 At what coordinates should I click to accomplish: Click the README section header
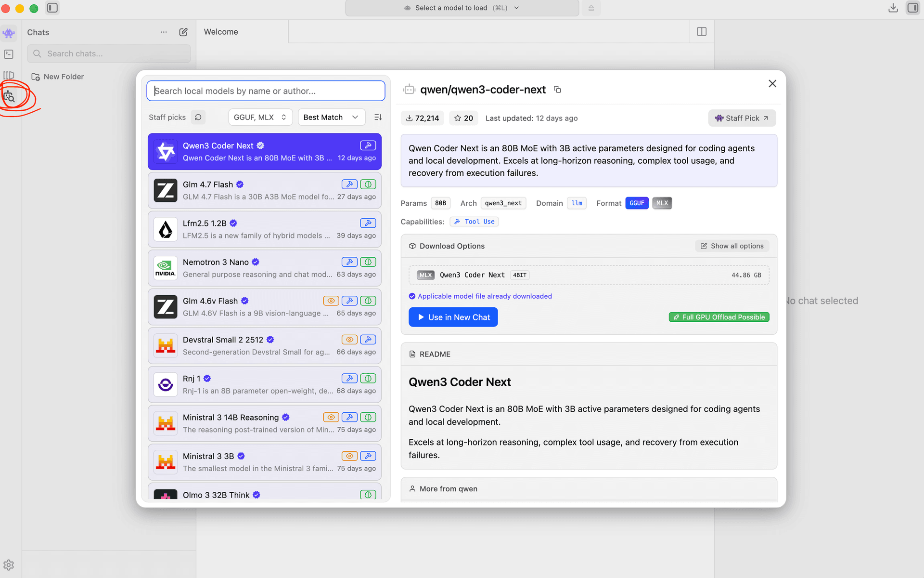pyautogui.click(x=589, y=354)
